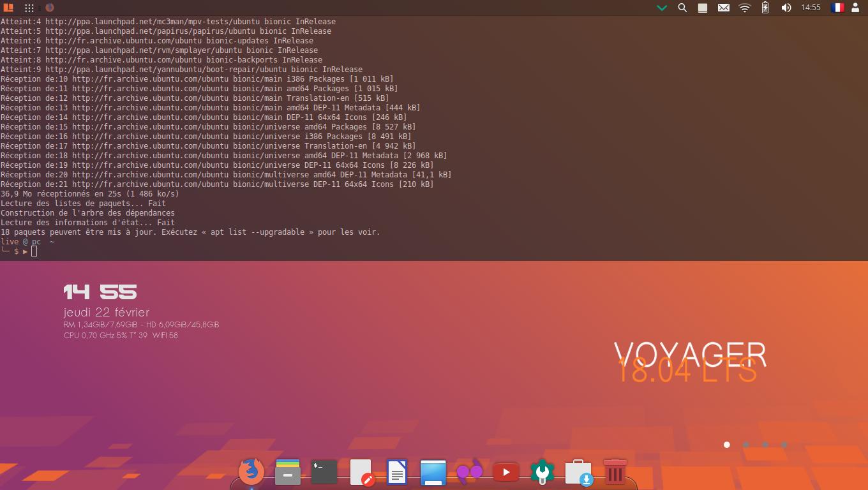Show the calendar from the 14:55 clock
This screenshot has width=868, height=490.
811,8
